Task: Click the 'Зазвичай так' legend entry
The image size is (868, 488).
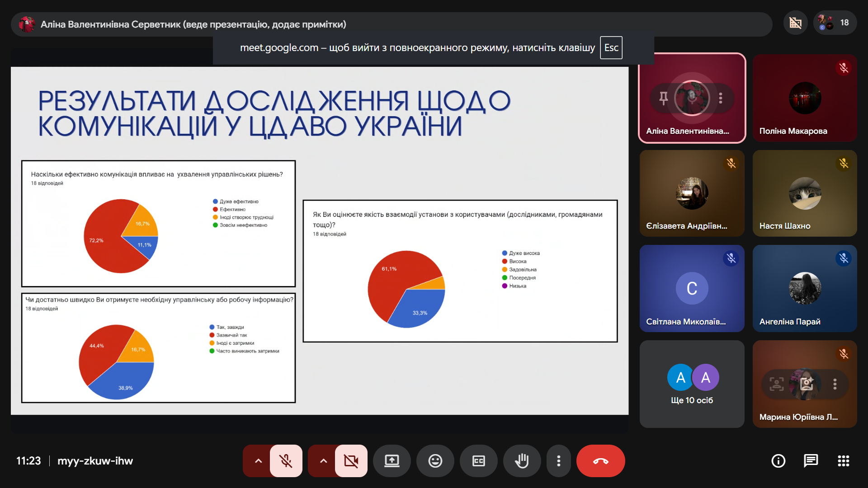Action: pos(228,335)
